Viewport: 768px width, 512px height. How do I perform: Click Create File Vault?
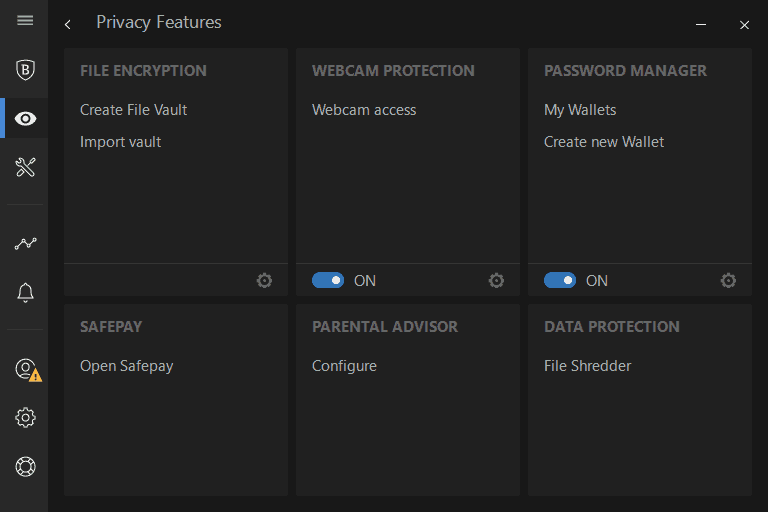tap(134, 110)
